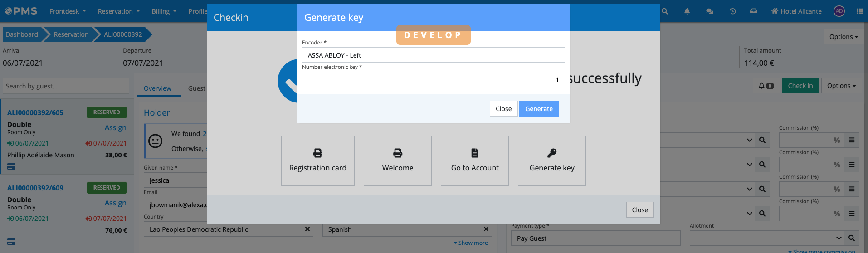Open Registration card print tile
The height and width of the screenshot is (253, 868).
[x=317, y=161]
